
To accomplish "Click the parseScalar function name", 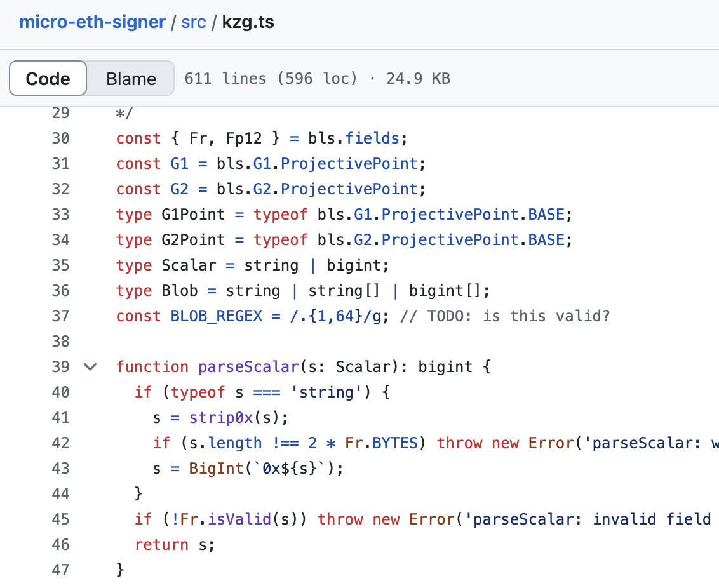I will [246, 367].
